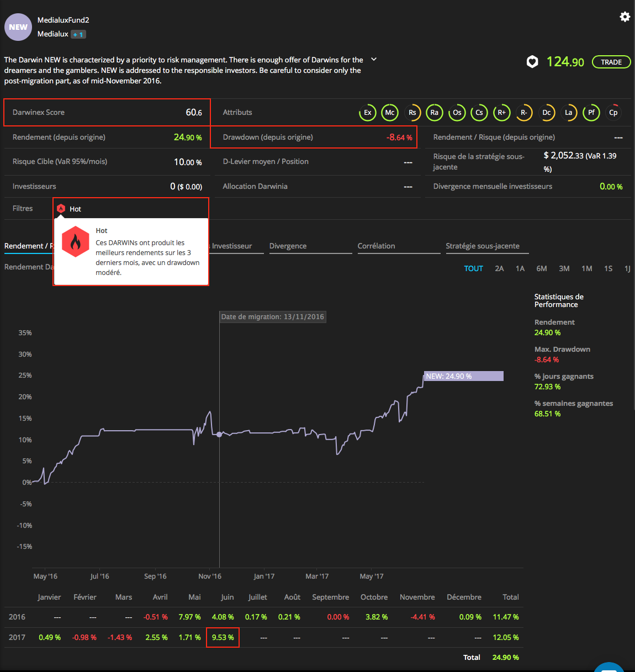Click the Ra attribute circle

pyautogui.click(x=435, y=113)
